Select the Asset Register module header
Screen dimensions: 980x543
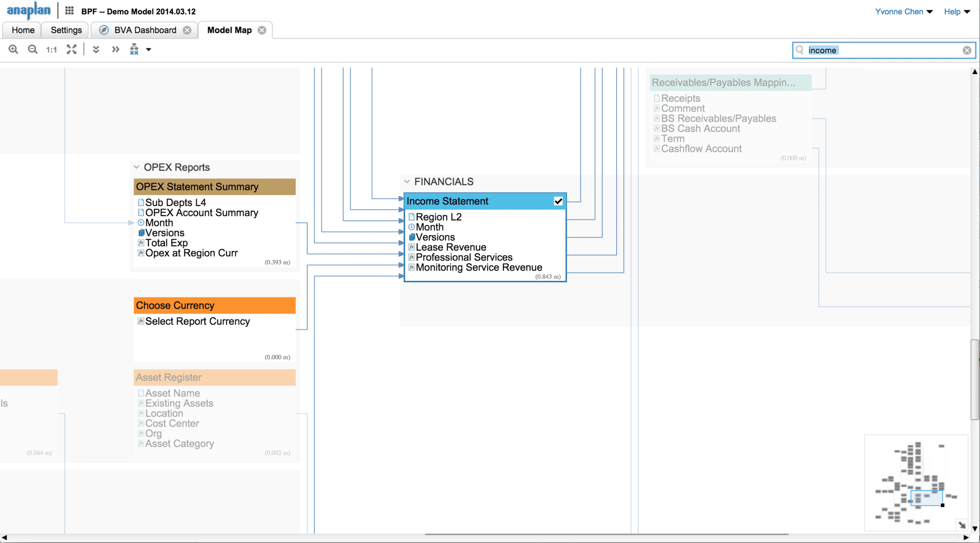pos(215,377)
